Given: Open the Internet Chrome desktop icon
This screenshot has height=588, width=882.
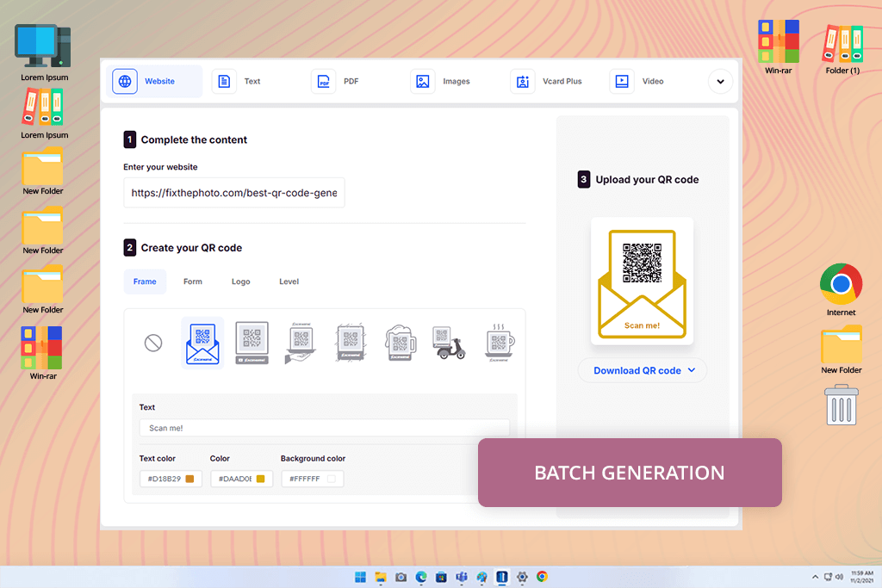Looking at the screenshot, I should click(x=841, y=289).
